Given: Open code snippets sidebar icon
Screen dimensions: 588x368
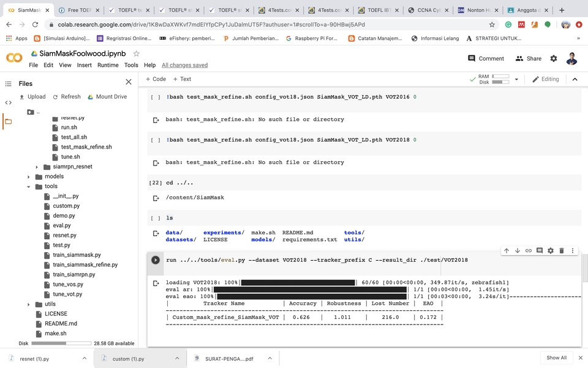Looking at the screenshot, I should point(8,102).
